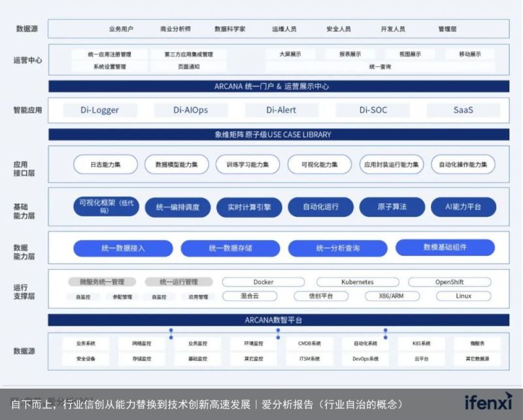Click the ARCANA 统一门户 & 运营展示中心 banner

(x=279, y=86)
